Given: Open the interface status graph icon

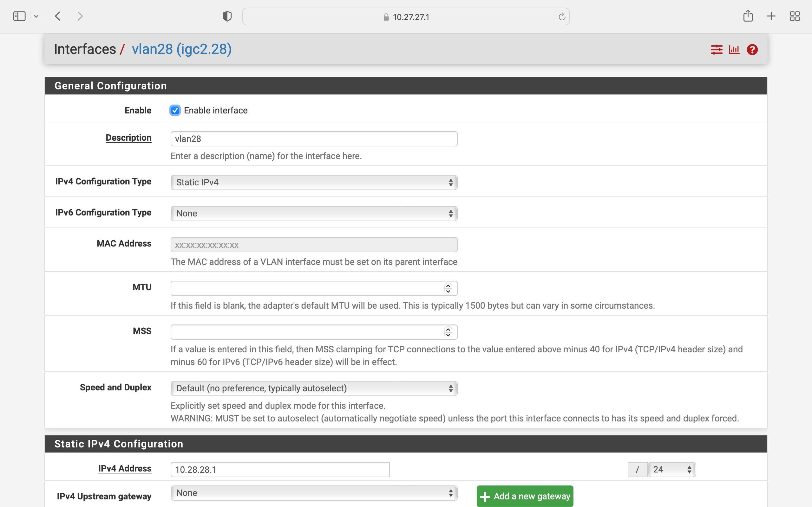Looking at the screenshot, I should (x=734, y=50).
